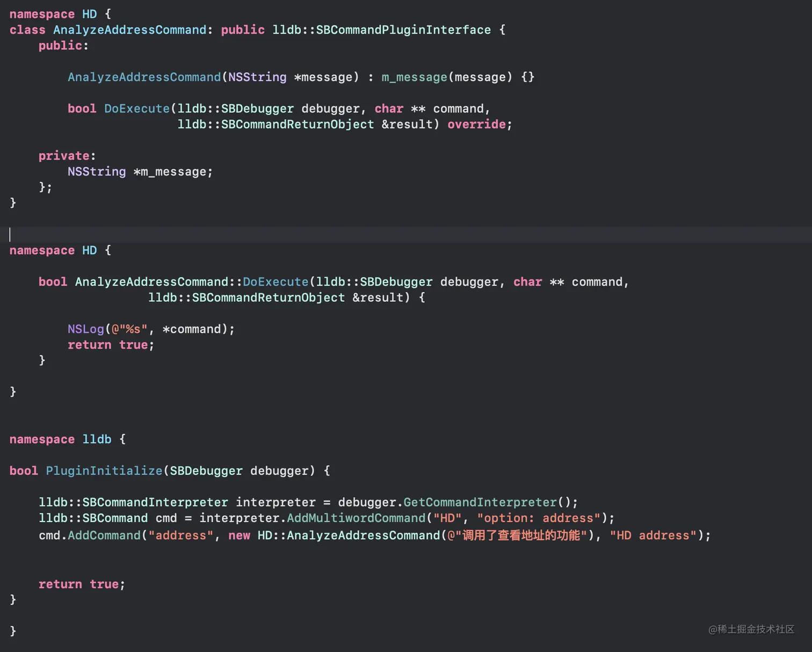Click the "option: address" string literal
The image size is (812, 652).
539,518
